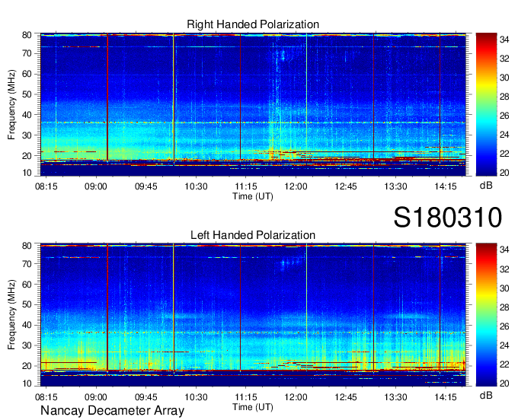Viewport: 518px width, 420px height.
Task: Click the 14:15 tick under Right Handed plot
Action: [446, 186]
